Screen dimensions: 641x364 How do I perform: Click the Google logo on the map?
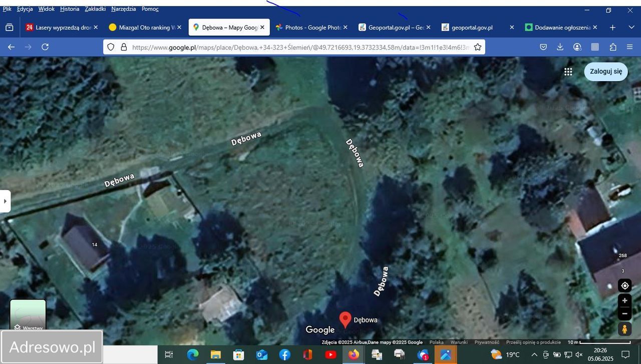pos(320,330)
